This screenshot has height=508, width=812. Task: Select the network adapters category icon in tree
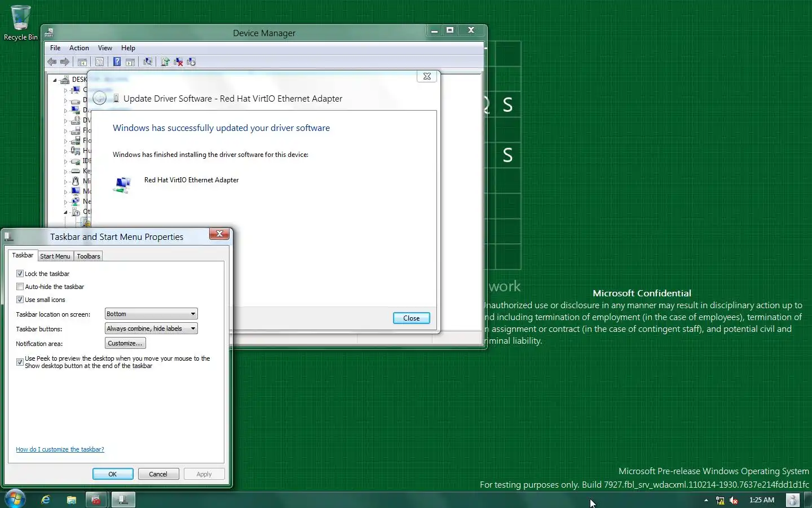click(76, 202)
